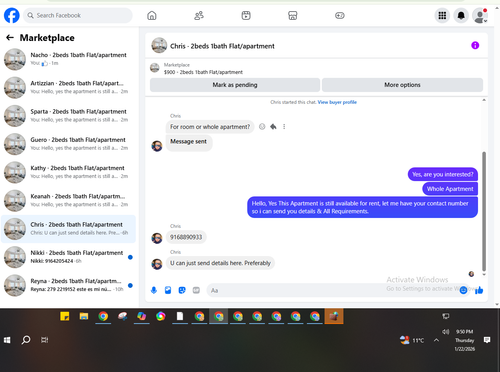Screen dimensions: 500x372
Task: Open the Gaming icon in top navigation
Action: point(340,15)
